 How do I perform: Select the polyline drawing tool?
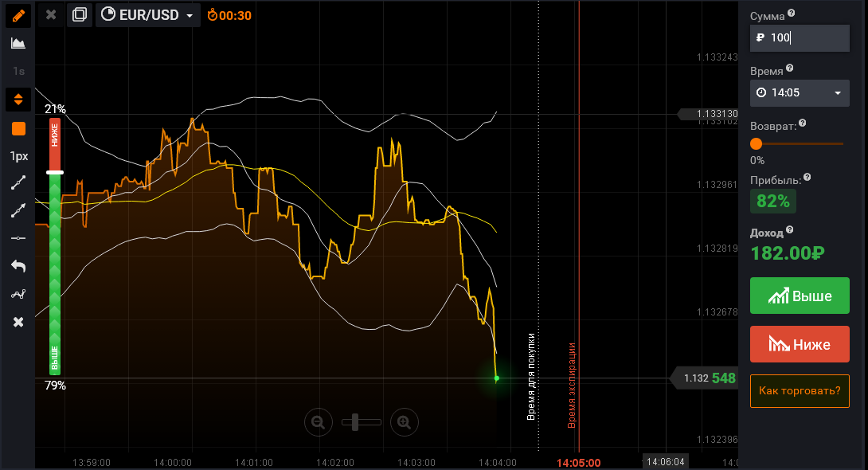(x=18, y=294)
